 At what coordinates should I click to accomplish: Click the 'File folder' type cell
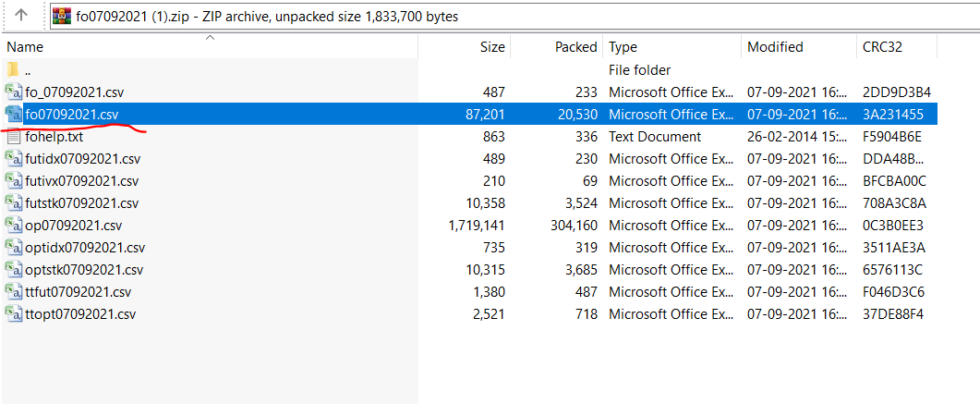pyautogui.click(x=639, y=70)
